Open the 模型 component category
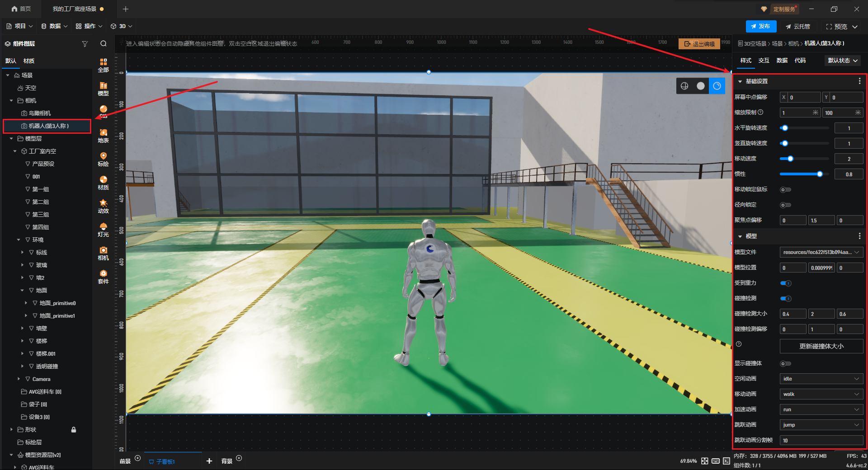Viewport: 868px width, 470px height. tap(104, 89)
